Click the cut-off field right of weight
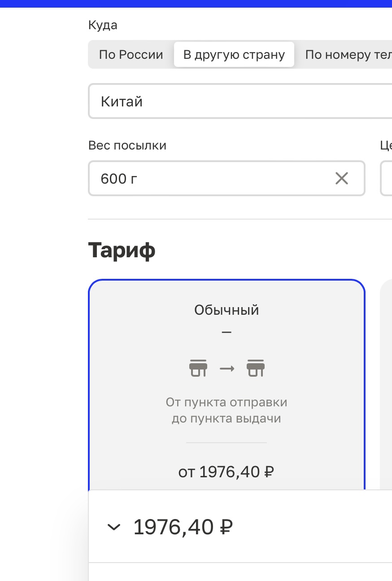Viewport: 392px width, 581px height. coord(387,179)
